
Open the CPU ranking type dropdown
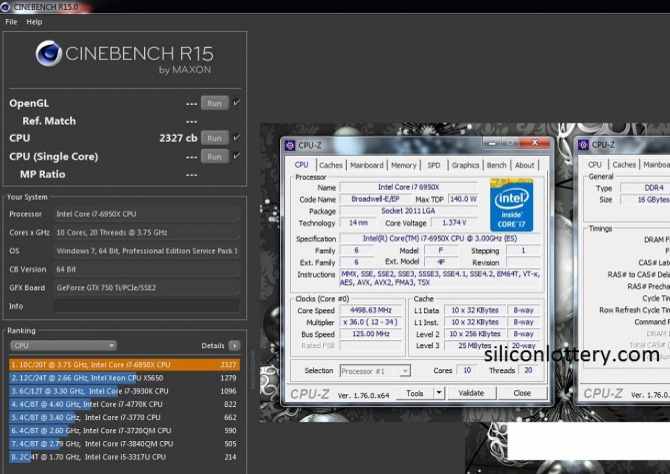point(63,345)
